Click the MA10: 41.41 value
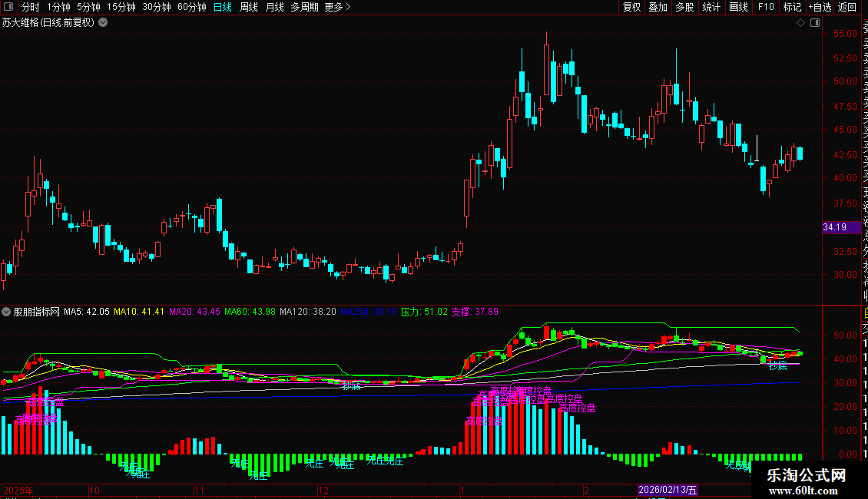The width and height of the screenshot is (868, 499). (139, 312)
